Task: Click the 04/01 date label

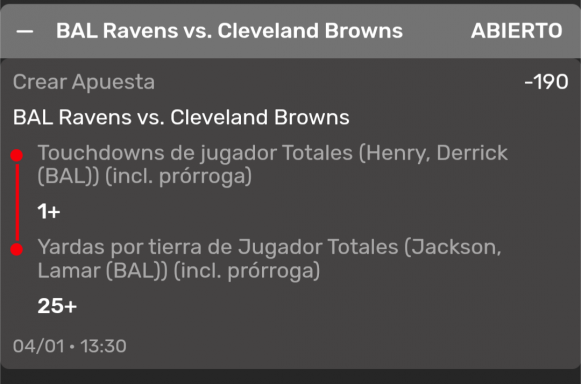Action: (39, 346)
